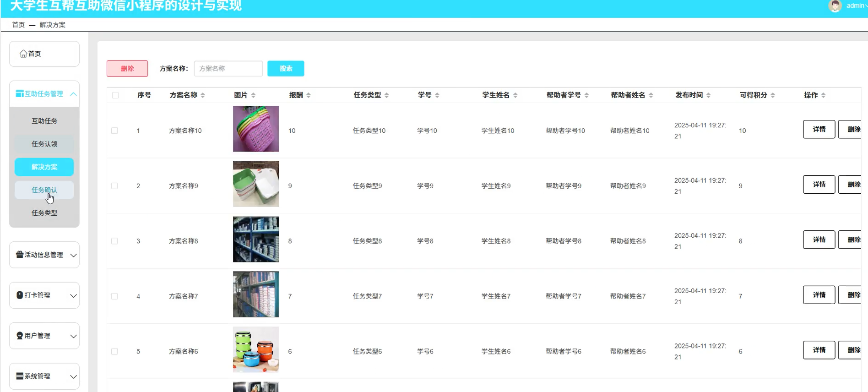Sort by 帮助者姓名 column arrows

point(651,95)
